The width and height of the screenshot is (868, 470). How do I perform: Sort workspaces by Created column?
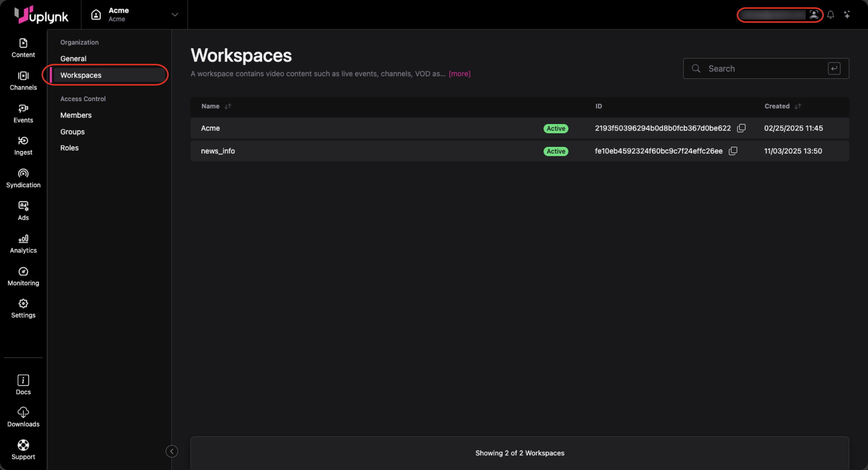click(798, 106)
